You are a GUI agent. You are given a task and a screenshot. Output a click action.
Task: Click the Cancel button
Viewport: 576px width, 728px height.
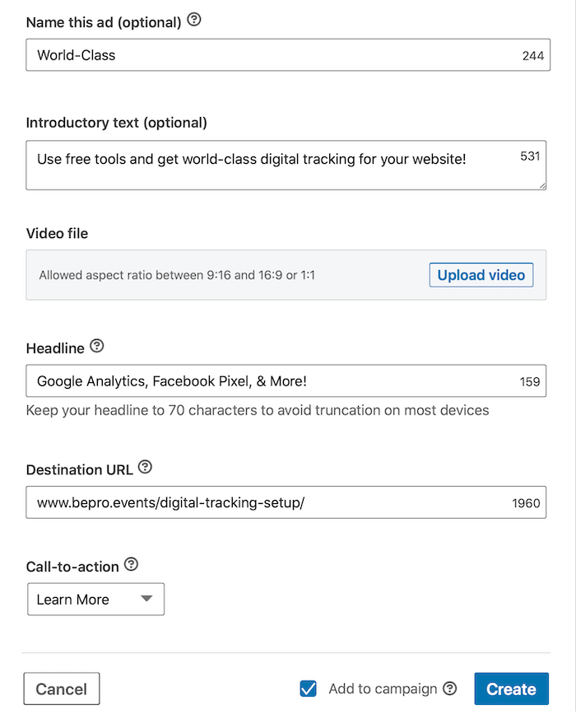point(62,688)
